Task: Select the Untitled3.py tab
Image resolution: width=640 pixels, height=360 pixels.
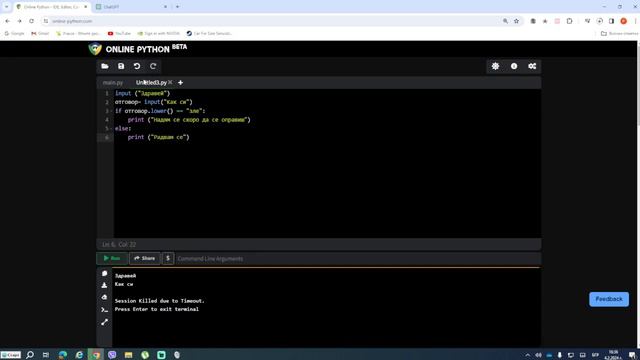Action: click(151, 82)
